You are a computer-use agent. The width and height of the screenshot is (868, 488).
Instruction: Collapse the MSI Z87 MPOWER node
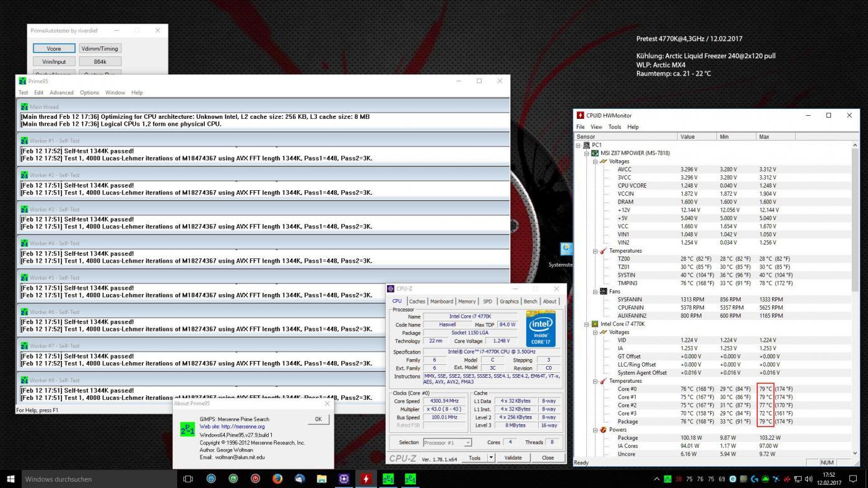[587, 153]
